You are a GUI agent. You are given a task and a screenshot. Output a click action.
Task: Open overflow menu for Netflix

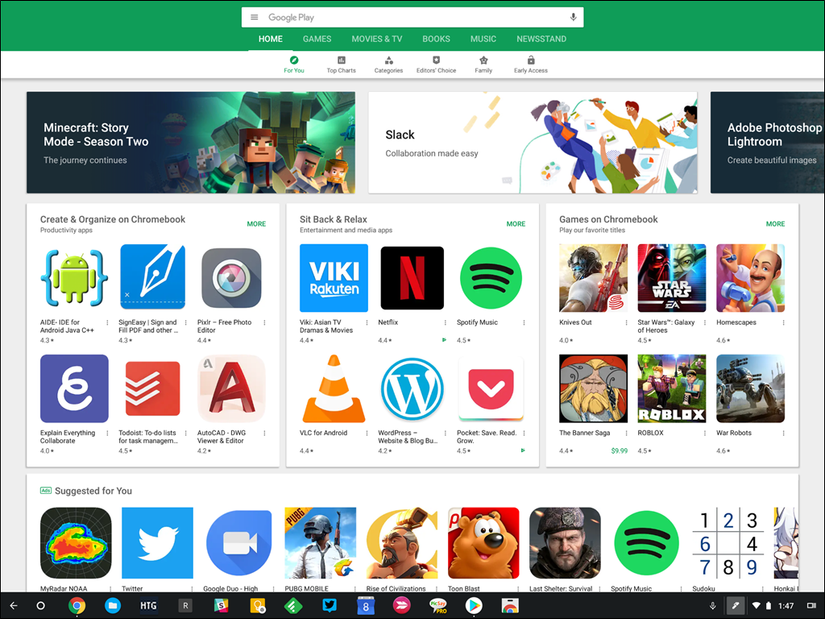tap(445, 323)
